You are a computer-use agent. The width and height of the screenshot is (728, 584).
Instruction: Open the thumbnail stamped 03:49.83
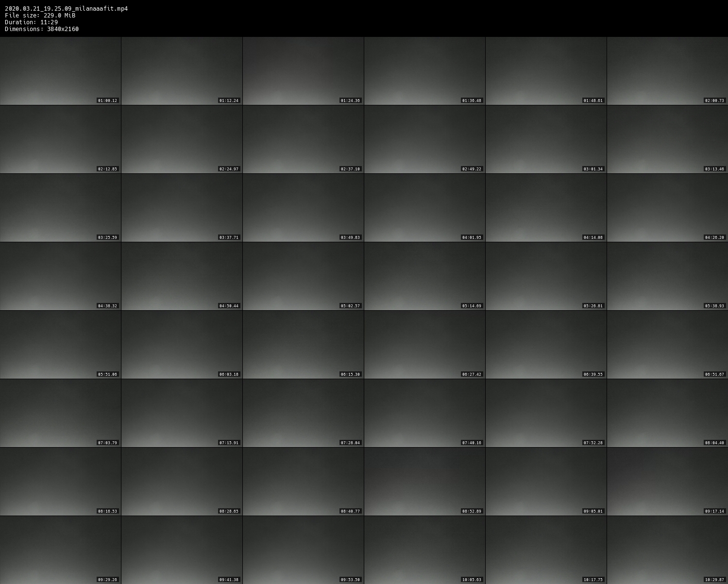303,208
